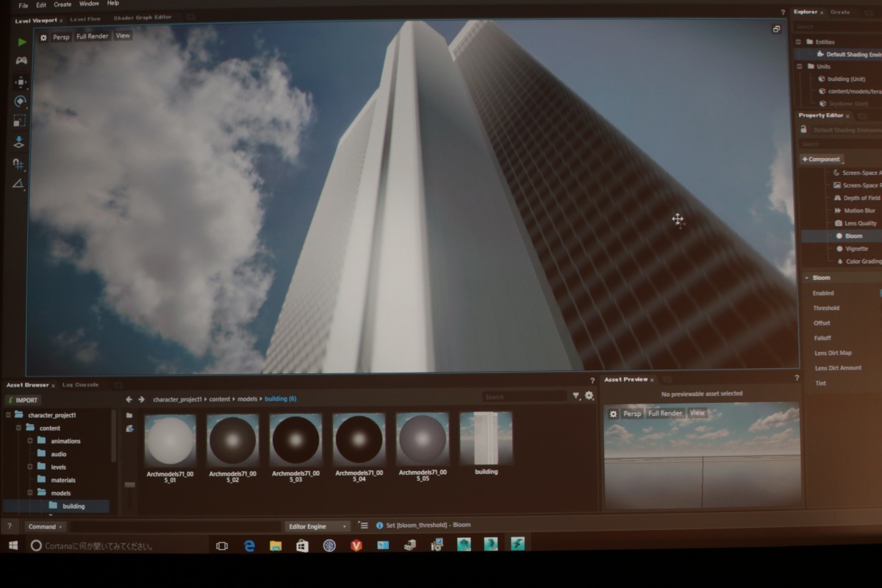Click the command history list icon
The width and height of the screenshot is (882, 588).
click(x=363, y=526)
